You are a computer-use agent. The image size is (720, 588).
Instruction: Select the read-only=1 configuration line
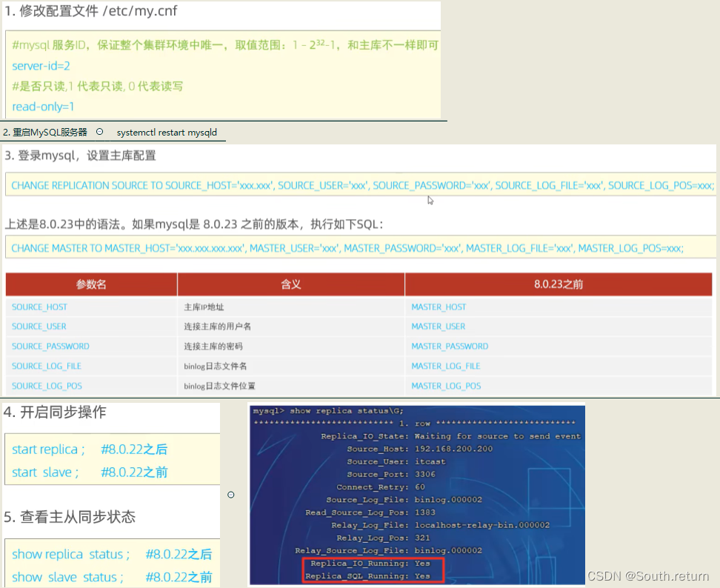41,107
